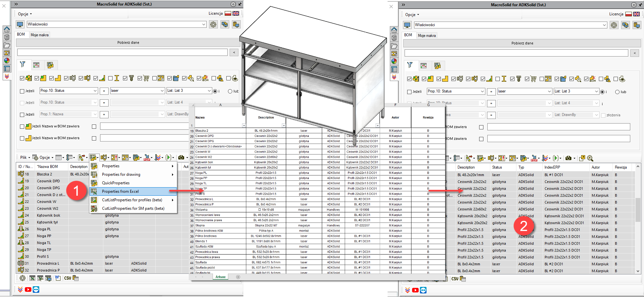The image size is (644, 297).
Task: Click vertical scrollbar thumb of right table
Action: coord(638,210)
